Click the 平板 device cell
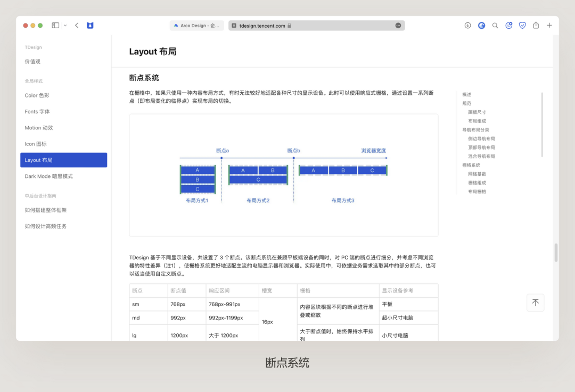The height and width of the screenshot is (392, 575). click(408, 304)
